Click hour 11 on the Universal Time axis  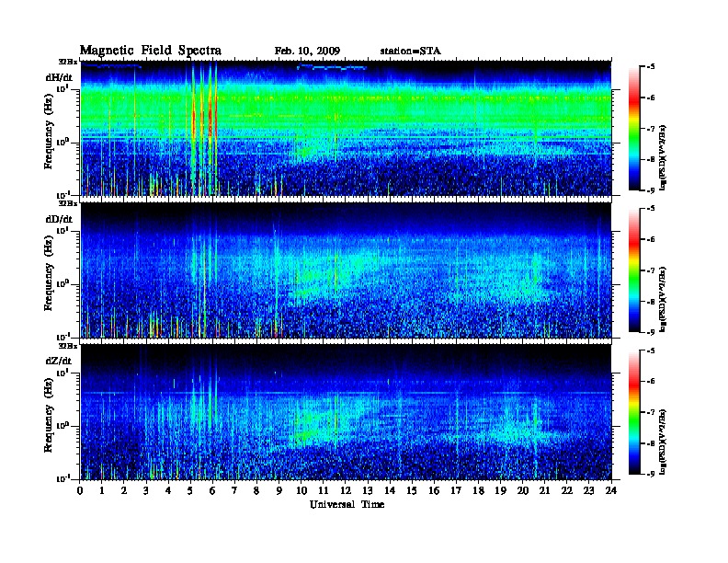point(324,490)
